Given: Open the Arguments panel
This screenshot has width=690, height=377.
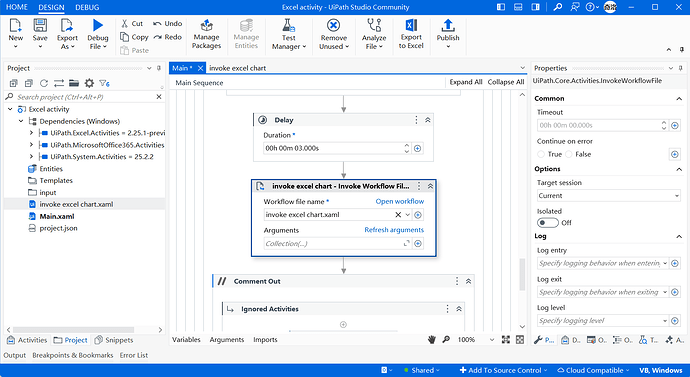Looking at the screenshot, I should click(227, 340).
